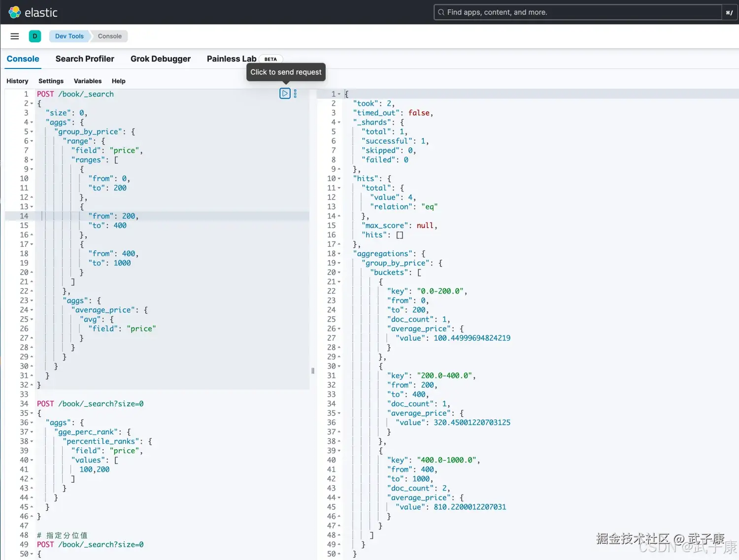The image size is (739, 560).
Task: Open the Settings menu
Action: tap(51, 81)
